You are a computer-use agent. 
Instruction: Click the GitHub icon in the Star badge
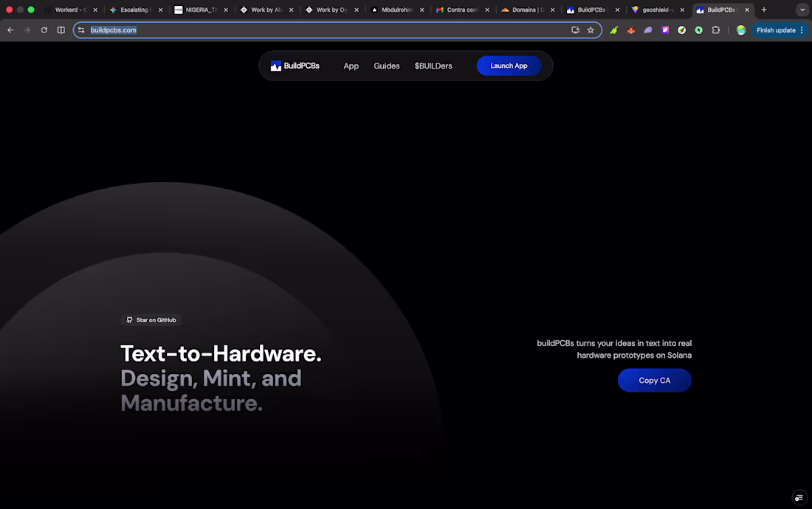[129, 320]
